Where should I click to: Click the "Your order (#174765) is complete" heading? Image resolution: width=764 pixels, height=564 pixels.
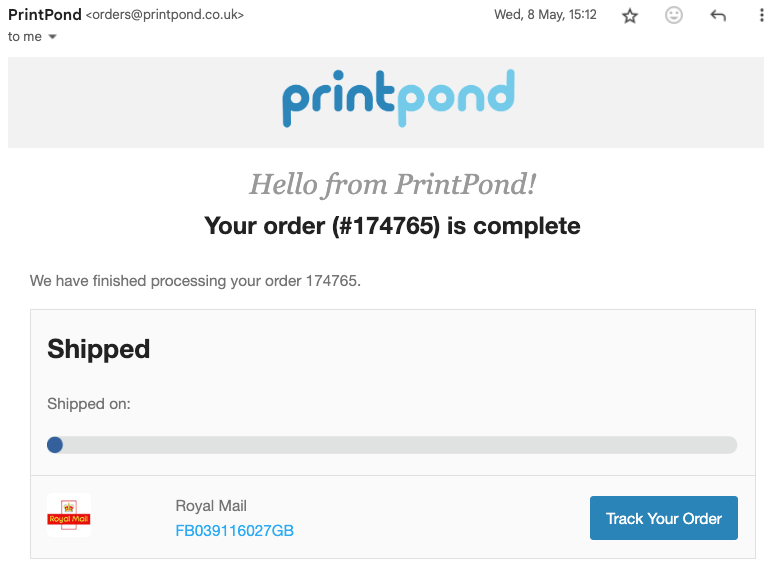392,226
